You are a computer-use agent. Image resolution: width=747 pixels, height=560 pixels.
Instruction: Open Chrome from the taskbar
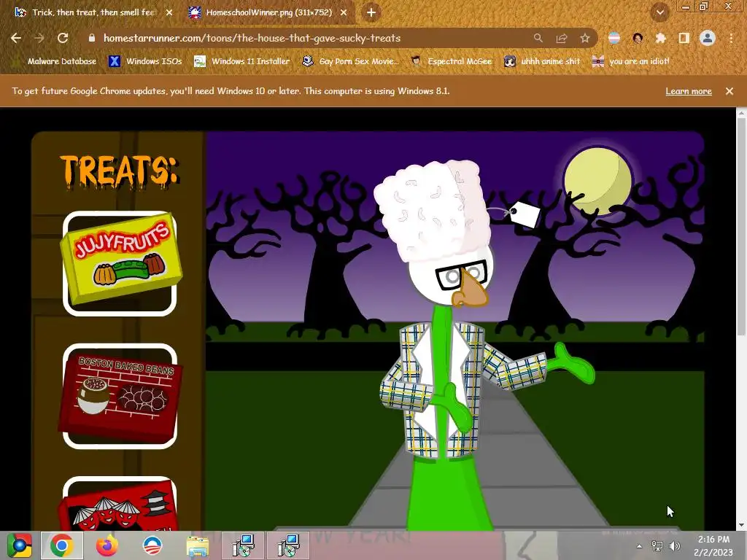[62, 545]
